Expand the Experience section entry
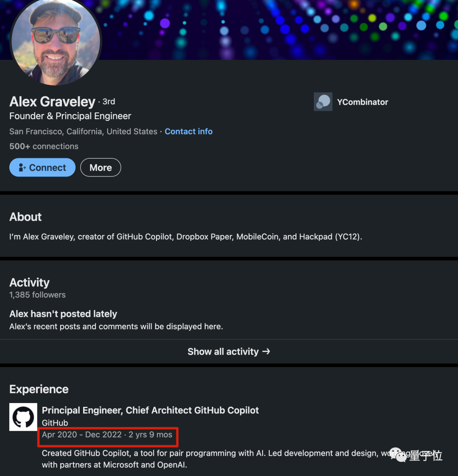The image size is (458, 476). coord(150,410)
